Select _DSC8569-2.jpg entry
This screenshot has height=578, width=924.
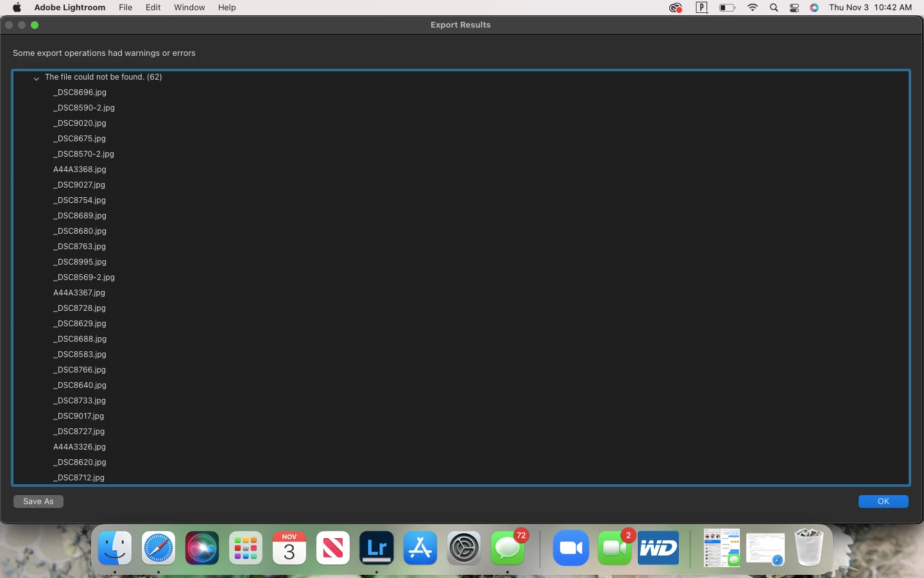(x=84, y=277)
